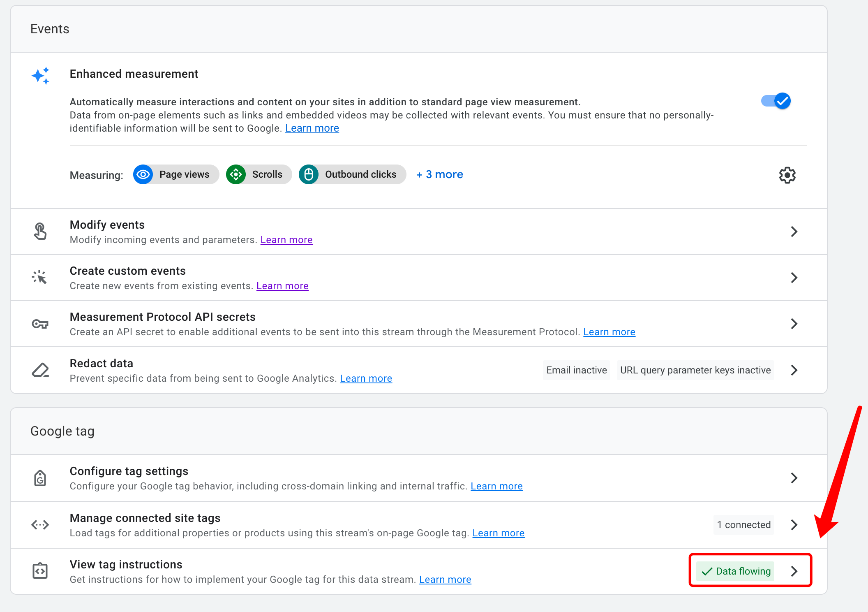
Task: Click the Email inactive badge
Action: tap(577, 370)
